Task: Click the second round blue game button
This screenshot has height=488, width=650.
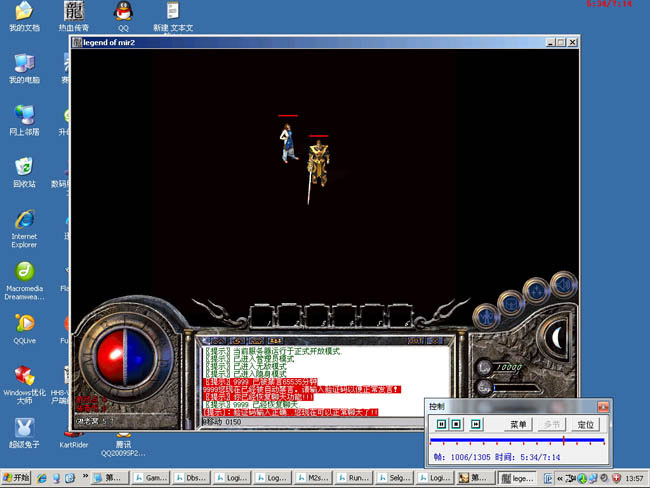Action: click(x=511, y=304)
